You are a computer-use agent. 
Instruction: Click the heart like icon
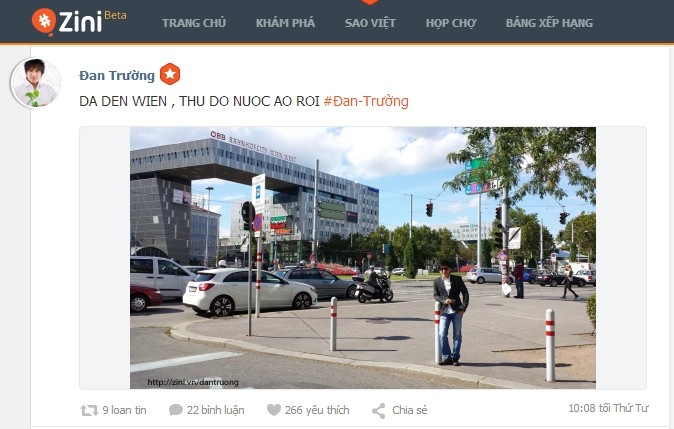pos(273,410)
